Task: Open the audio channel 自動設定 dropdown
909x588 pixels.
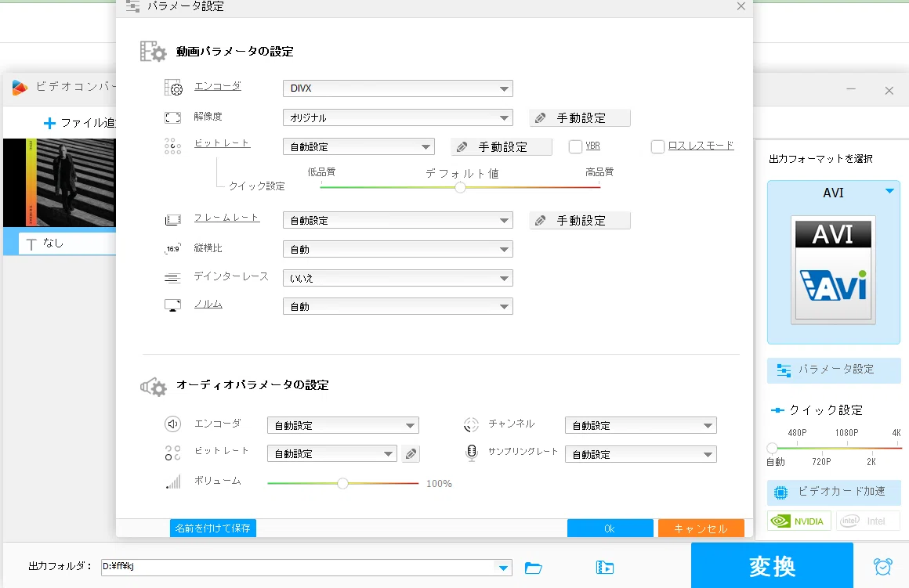Action: click(640, 425)
